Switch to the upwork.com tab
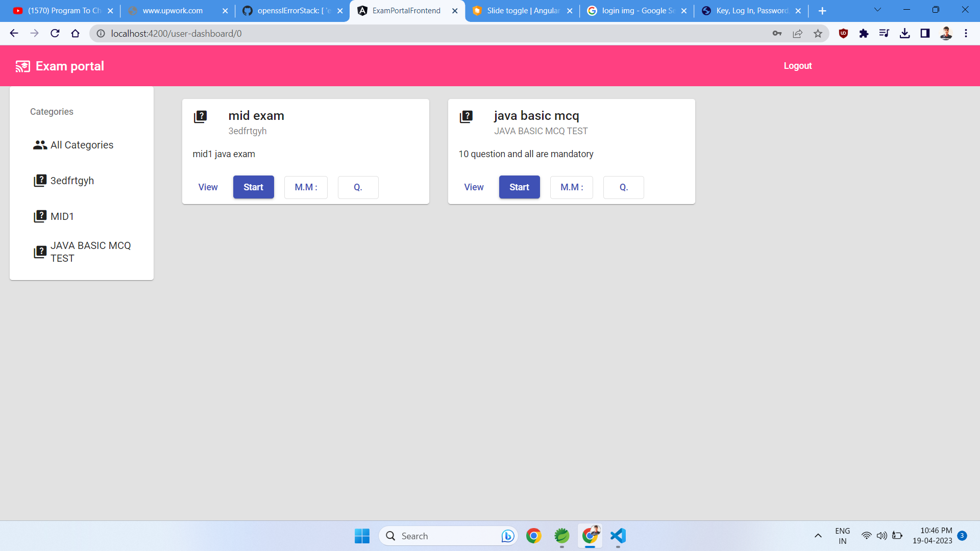The width and height of the screenshot is (980, 551). [x=170, y=10]
